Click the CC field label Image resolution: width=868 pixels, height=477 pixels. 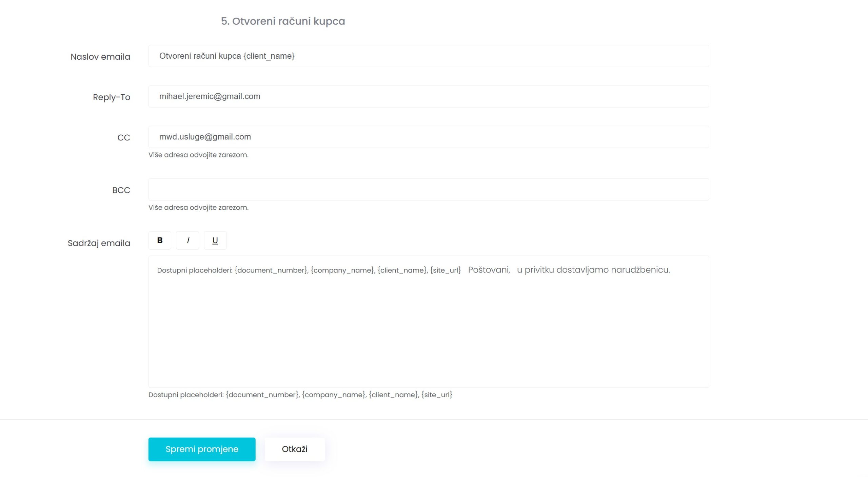(x=124, y=138)
